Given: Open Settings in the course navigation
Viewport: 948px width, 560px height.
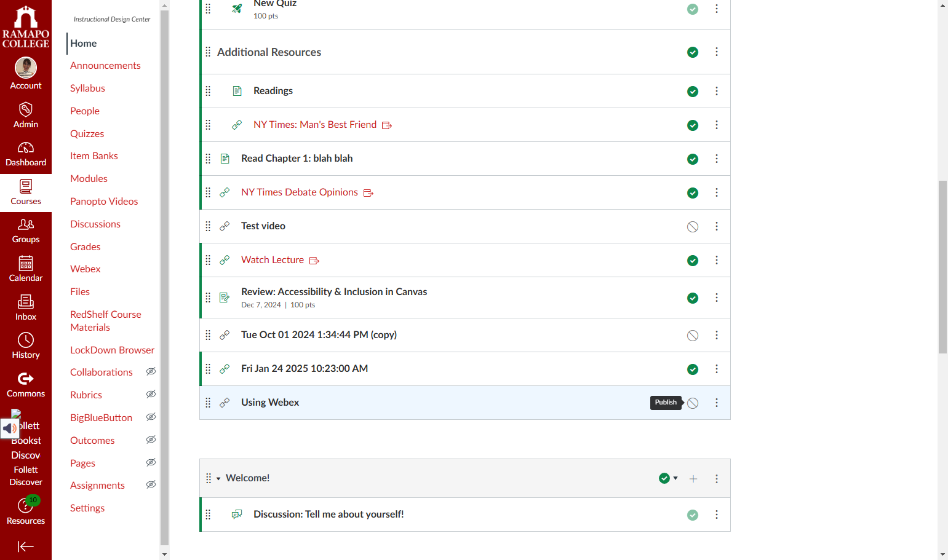Looking at the screenshot, I should (x=87, y=508).
